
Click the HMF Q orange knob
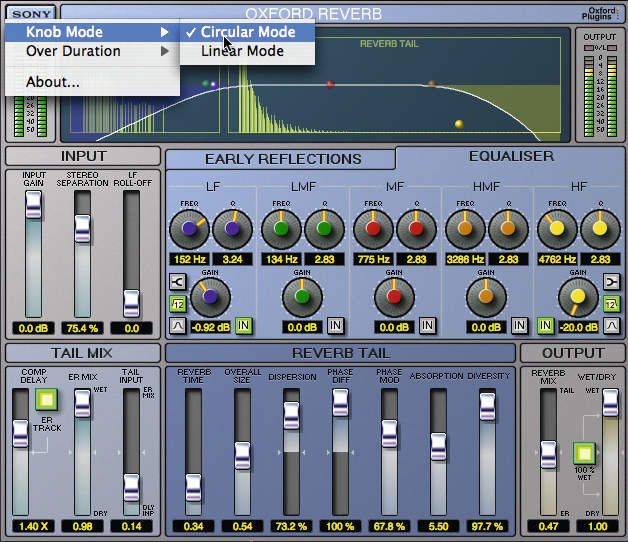pos(509,229)
